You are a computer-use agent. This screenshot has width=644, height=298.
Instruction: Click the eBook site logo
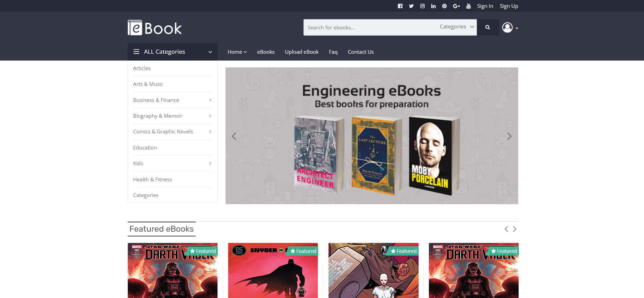coord(155,28)
